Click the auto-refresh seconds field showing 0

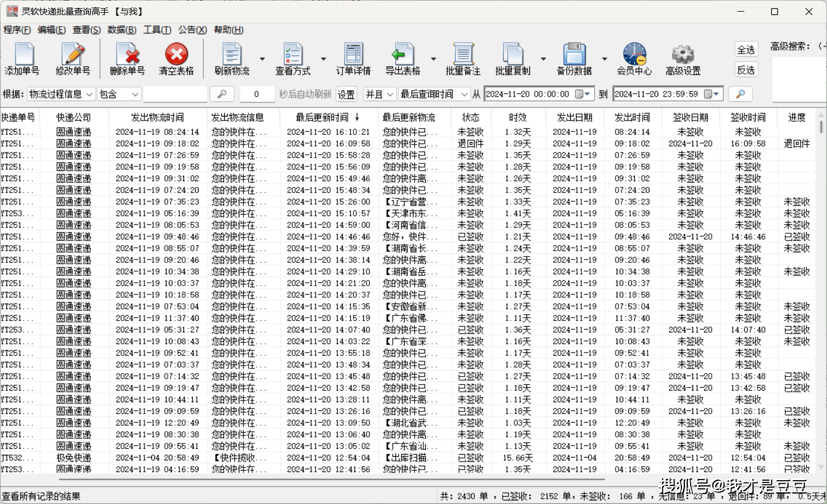pos(257,94)
